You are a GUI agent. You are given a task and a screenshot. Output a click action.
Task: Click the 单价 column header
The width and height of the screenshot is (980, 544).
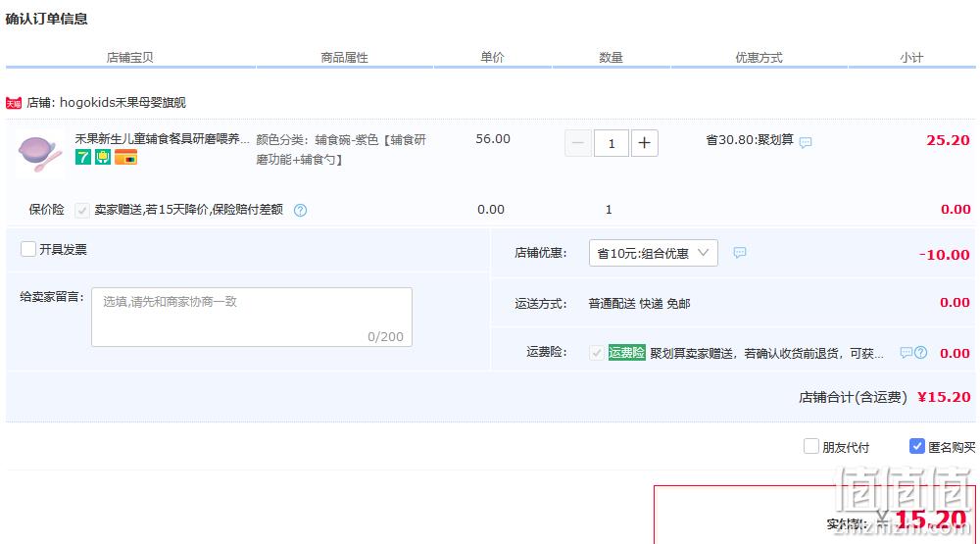pos(493,58)
